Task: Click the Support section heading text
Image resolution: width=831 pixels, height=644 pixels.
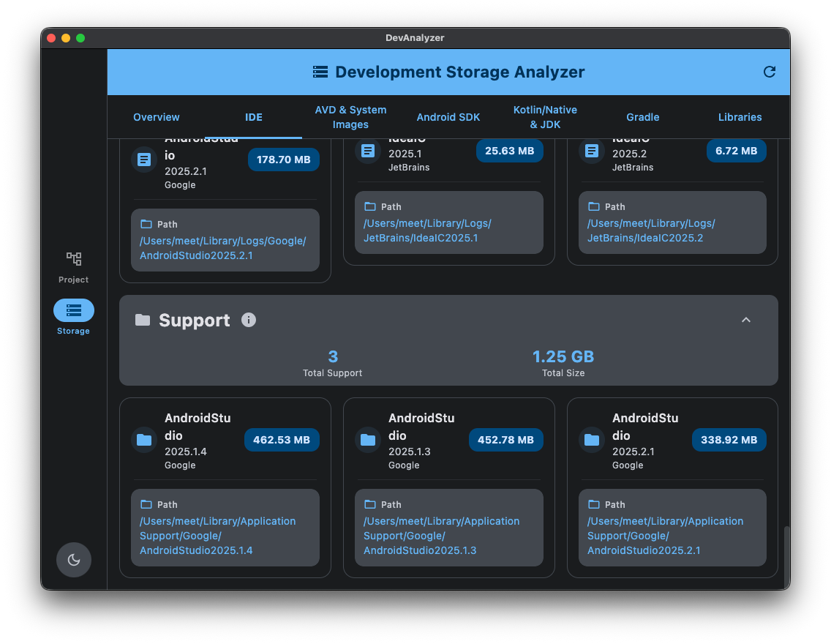Action: tap(195, 320)
